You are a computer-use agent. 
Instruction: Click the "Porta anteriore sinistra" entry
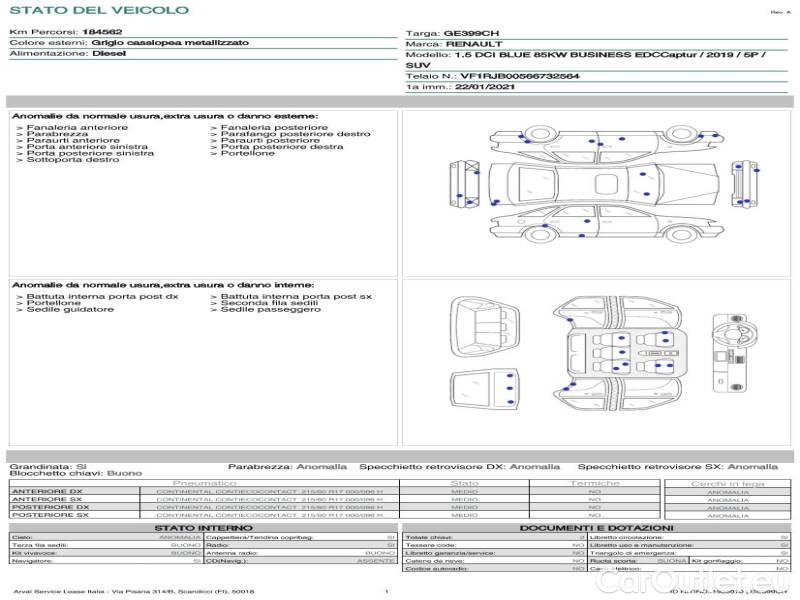coord(87,146)
